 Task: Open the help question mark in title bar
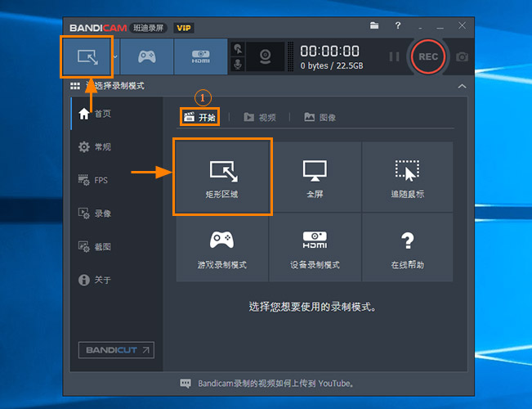[398, 25]
